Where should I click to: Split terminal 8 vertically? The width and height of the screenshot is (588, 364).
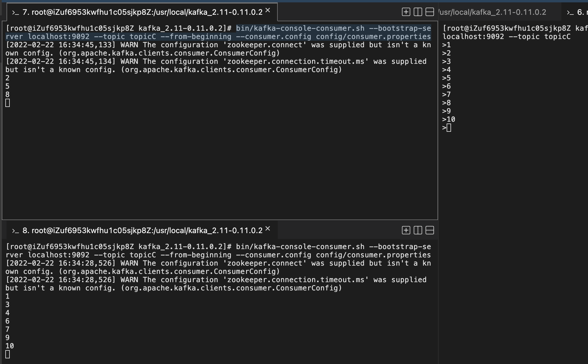pyautogui.click(x=417, y=230)
